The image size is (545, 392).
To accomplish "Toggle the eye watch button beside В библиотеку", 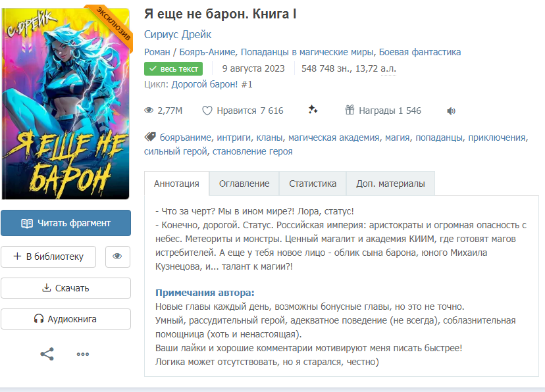I will pos(117,257).
